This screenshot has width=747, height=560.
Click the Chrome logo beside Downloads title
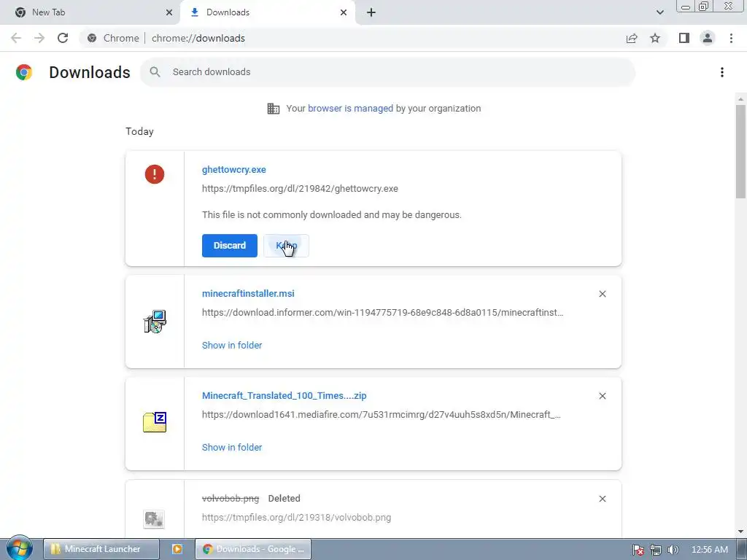[24, 72]
